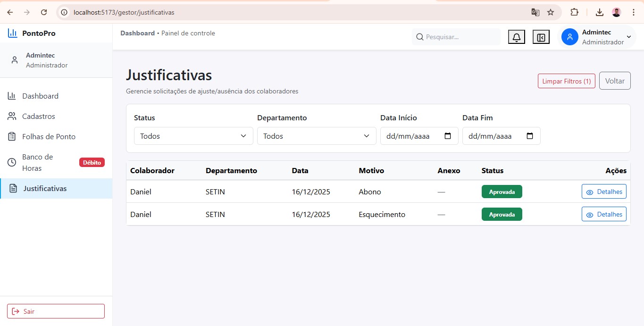Image resolution: width=644 pixels, height=326 pixels.
Task: Click the kanban board icon in the header
Action: (x=541, y=36)
